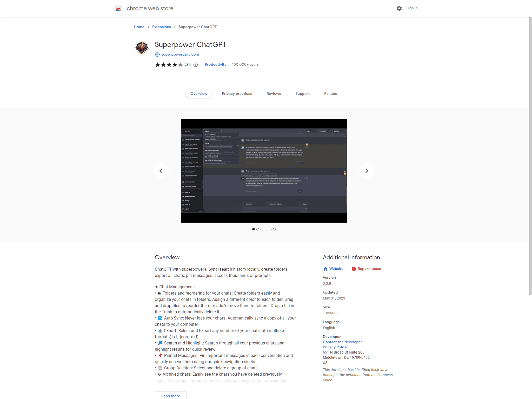The image size is (532, 399).
Task: Open the Productivity category link
Action: coord(216,65)
